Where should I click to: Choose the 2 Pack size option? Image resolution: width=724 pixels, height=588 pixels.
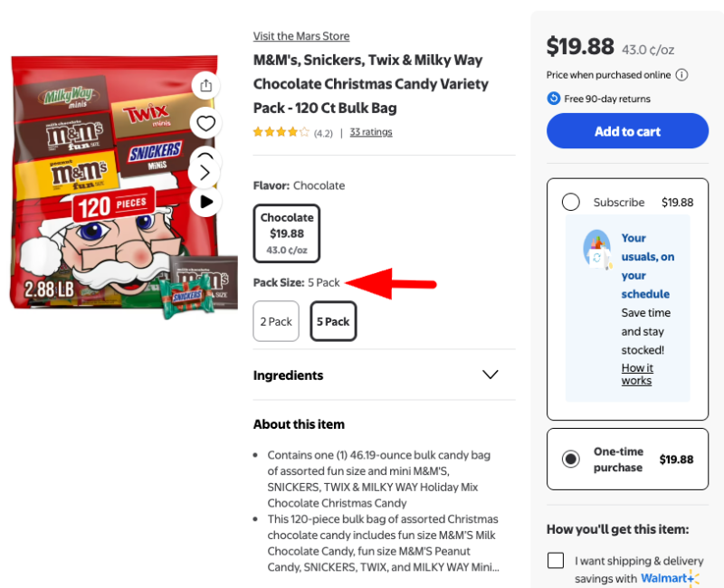pyautogui.click(x=276, y=321)
